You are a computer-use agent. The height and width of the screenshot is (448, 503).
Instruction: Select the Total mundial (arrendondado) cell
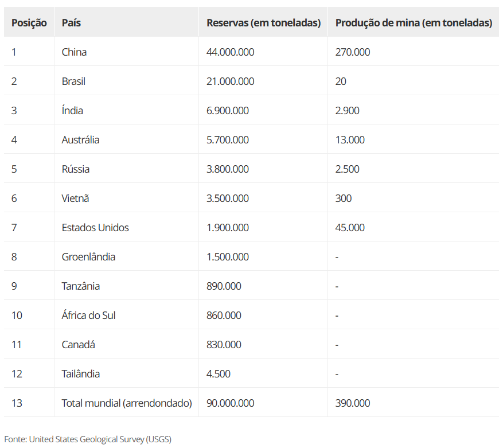[126, 403]
